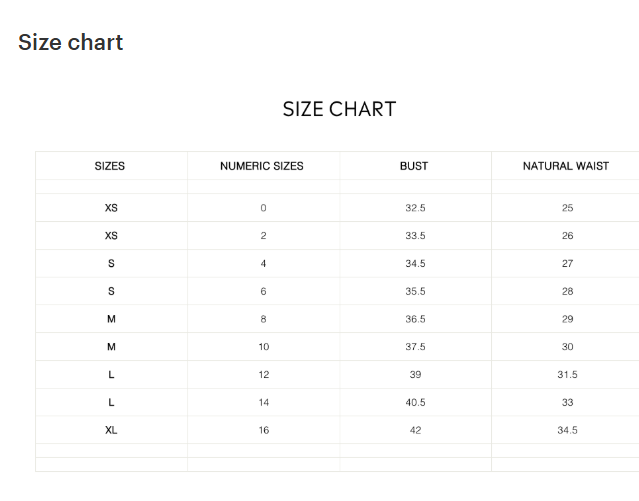This screenshot has width=639, height=501.
Task: Select the NATURAL WAIST column header
Action: point(566,166)
